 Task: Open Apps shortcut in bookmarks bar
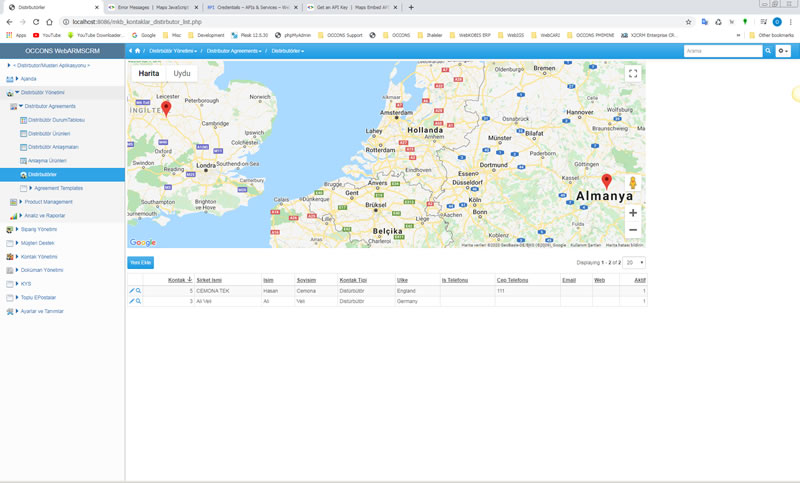16,35
